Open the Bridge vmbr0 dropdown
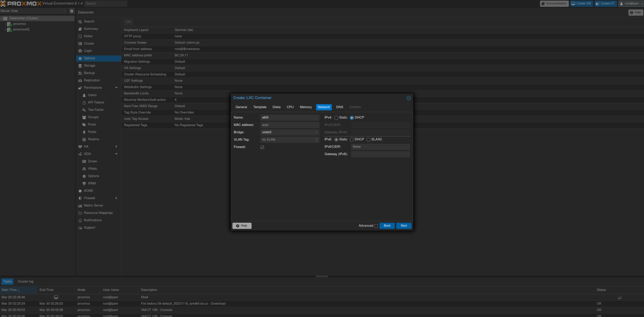644x317 pixels. (290, 132)
